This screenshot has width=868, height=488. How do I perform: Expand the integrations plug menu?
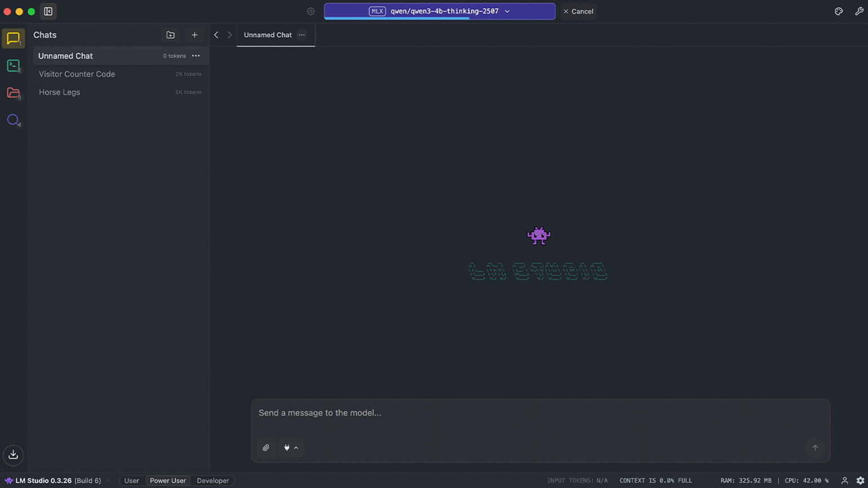coord(291,448)
